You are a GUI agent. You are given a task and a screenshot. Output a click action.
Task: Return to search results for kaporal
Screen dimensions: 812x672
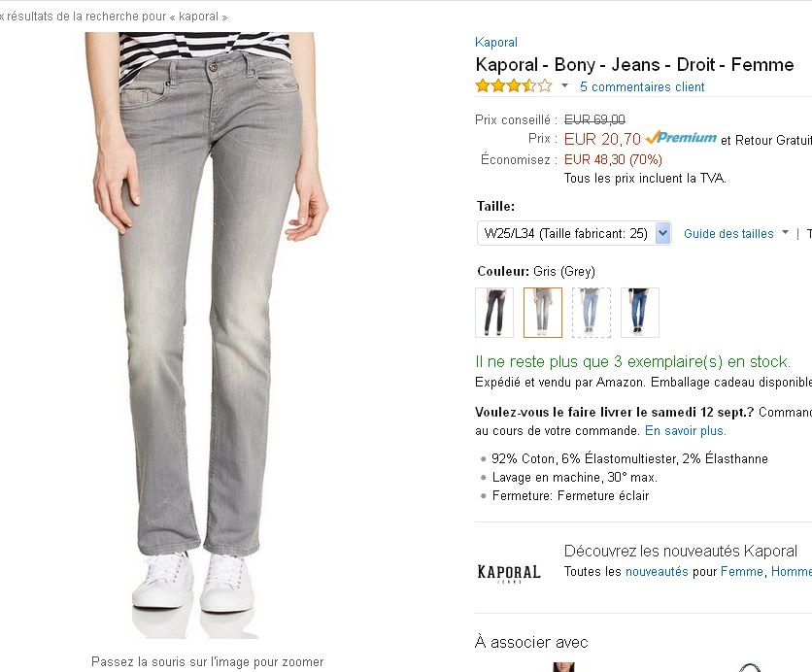point(114,17)
